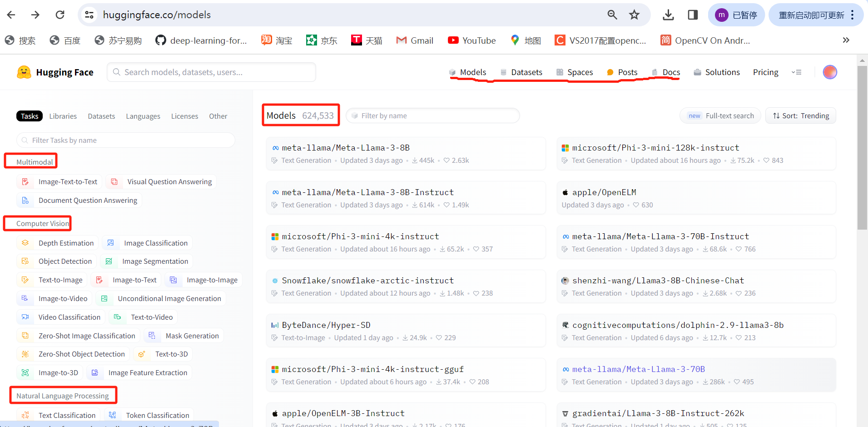Open the Sort: Trending dropdown
This screenshot has width=868, height=427.
click(801, 116)
